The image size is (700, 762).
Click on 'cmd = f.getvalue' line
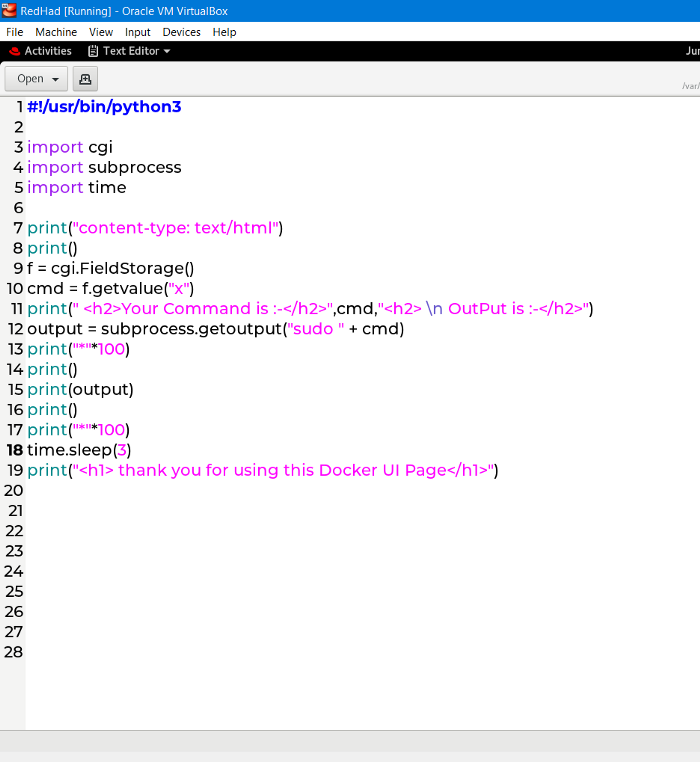tap(110, 289)
